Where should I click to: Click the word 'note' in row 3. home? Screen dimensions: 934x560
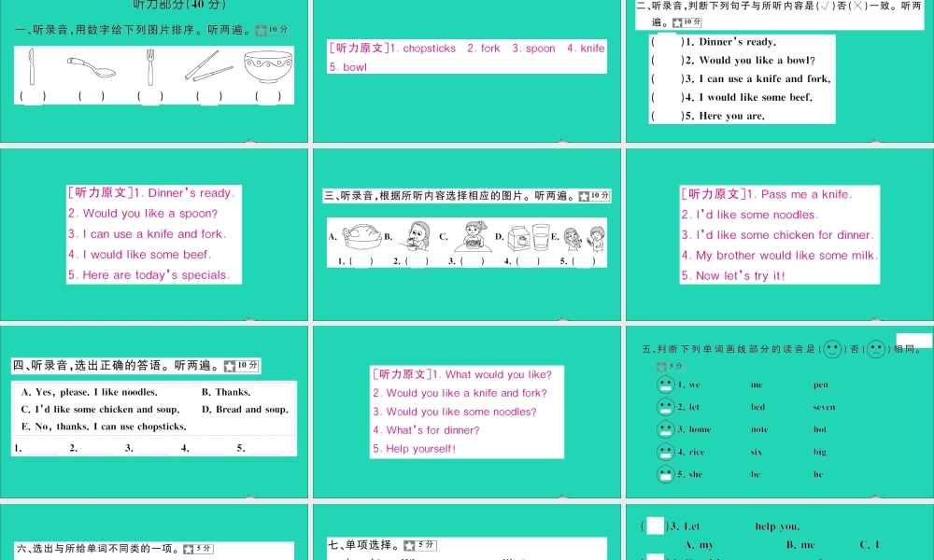[759, 429]
